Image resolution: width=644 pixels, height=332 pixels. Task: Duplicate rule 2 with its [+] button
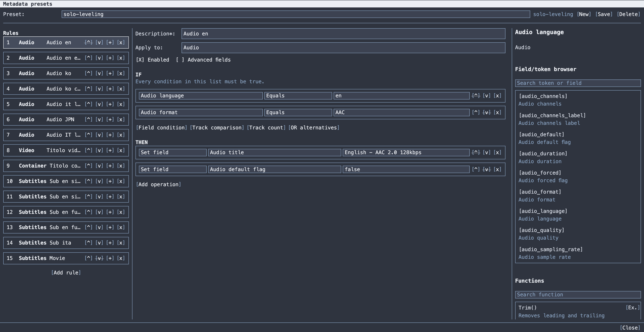click(x=110, y=58)
